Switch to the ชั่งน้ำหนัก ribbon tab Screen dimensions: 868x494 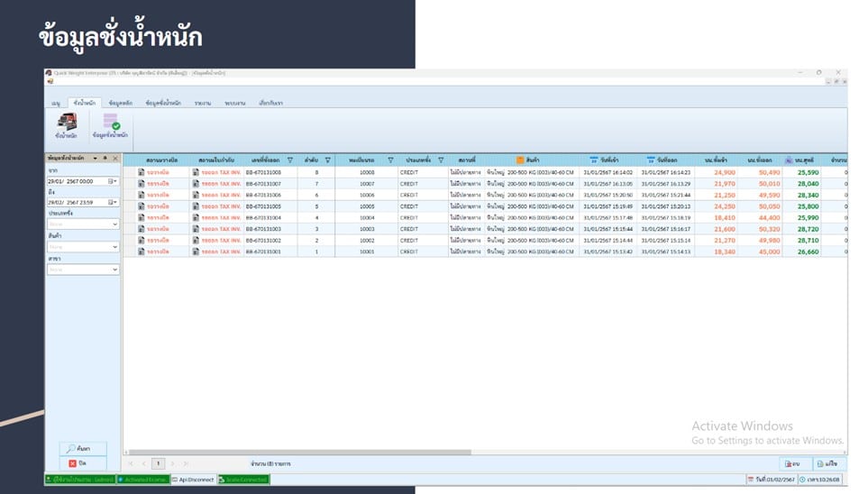(x=85, y=103)
